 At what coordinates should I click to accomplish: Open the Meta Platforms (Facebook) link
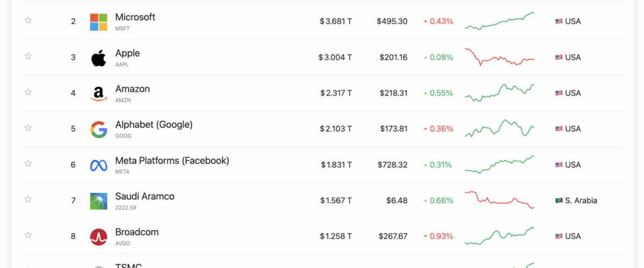172,160
